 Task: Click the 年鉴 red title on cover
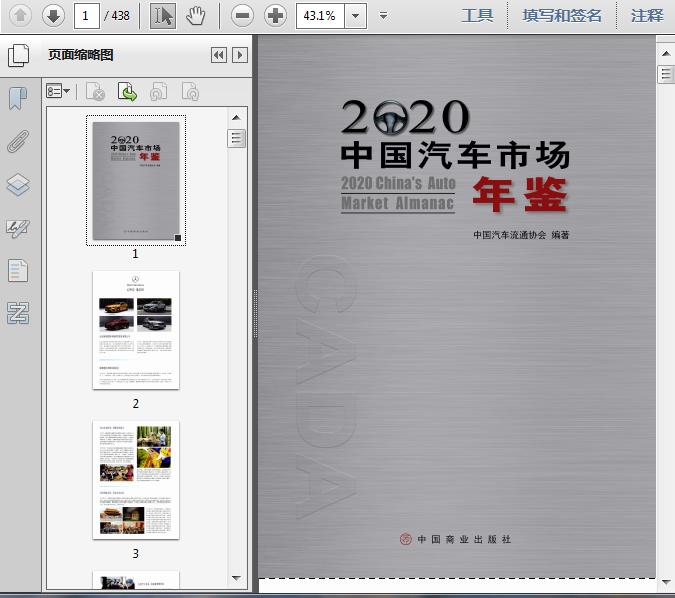click(x=520, y=195)
